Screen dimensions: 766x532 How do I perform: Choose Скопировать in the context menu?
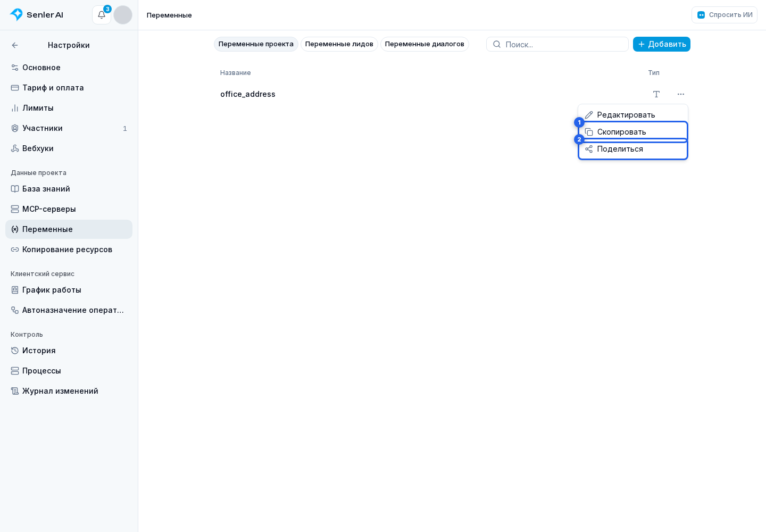[x=633, y=132]
